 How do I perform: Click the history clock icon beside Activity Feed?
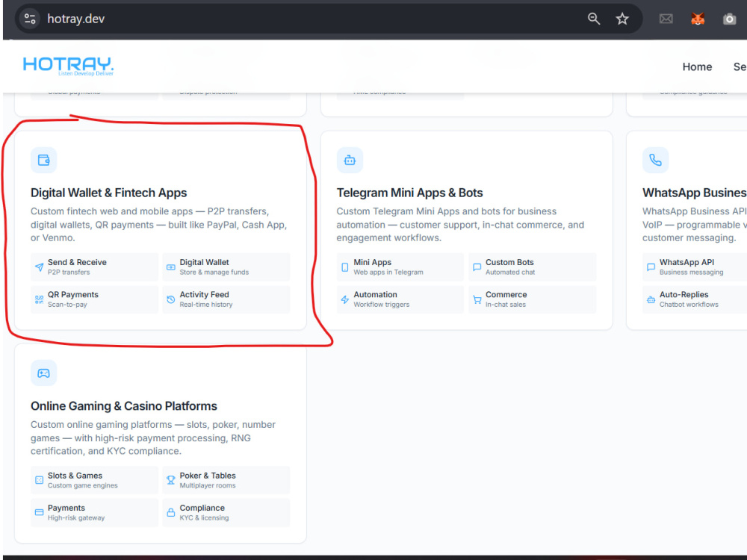[x=170, y=299]
